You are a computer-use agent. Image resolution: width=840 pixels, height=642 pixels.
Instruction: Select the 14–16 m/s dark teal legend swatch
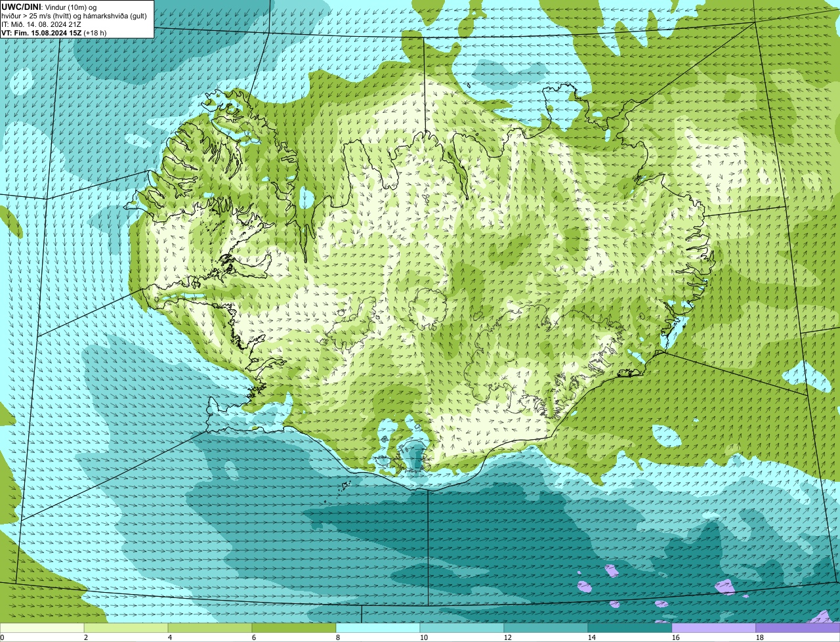[x=630, y=628]
